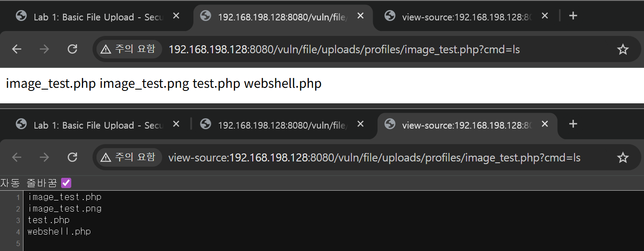
Task: Click back arrow in lower browser window
Action: click(x=17, y=157)
